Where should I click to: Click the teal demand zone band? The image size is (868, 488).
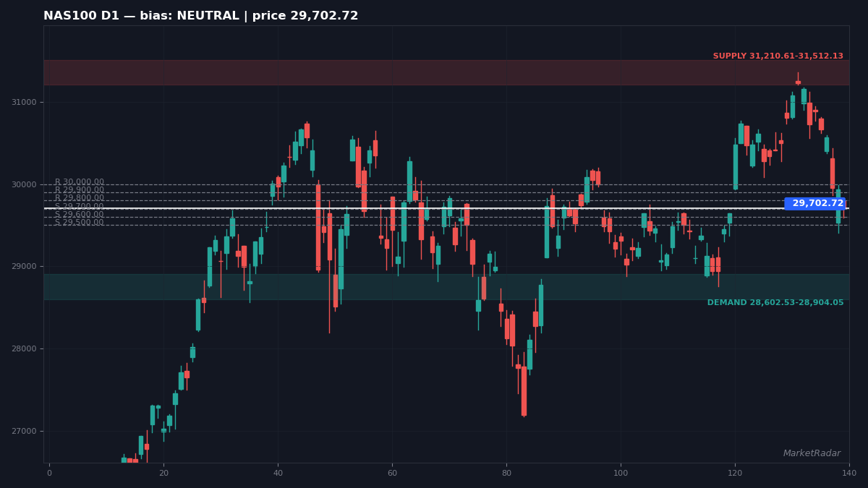click(446, 286)
